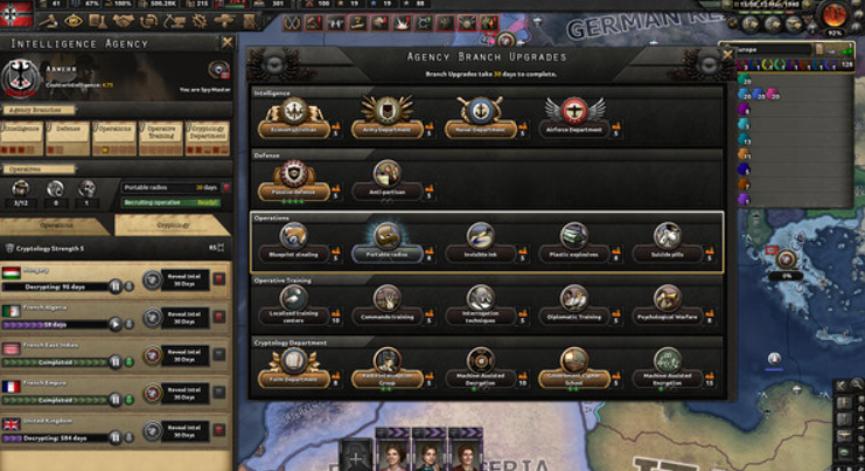This screenshot has height=471, width=865.
Task: Pause United Kingdom cipher decryption
Action: pos(115,438)
